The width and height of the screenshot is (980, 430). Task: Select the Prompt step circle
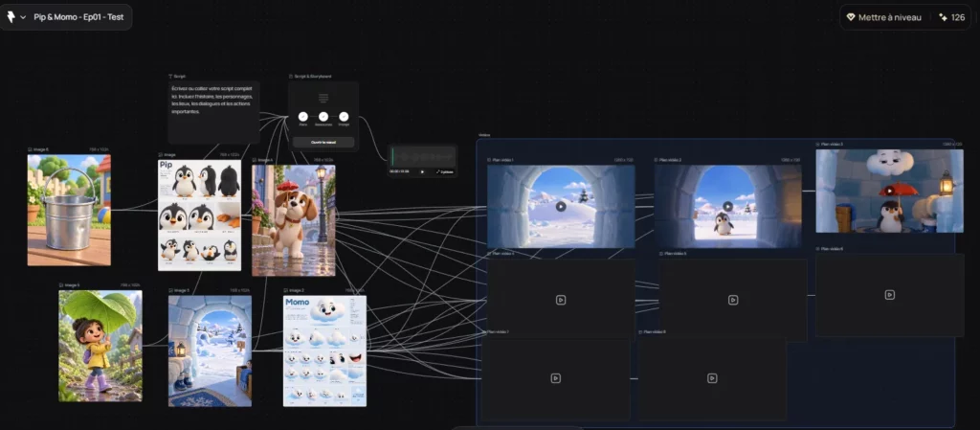(x=344, y=116)
